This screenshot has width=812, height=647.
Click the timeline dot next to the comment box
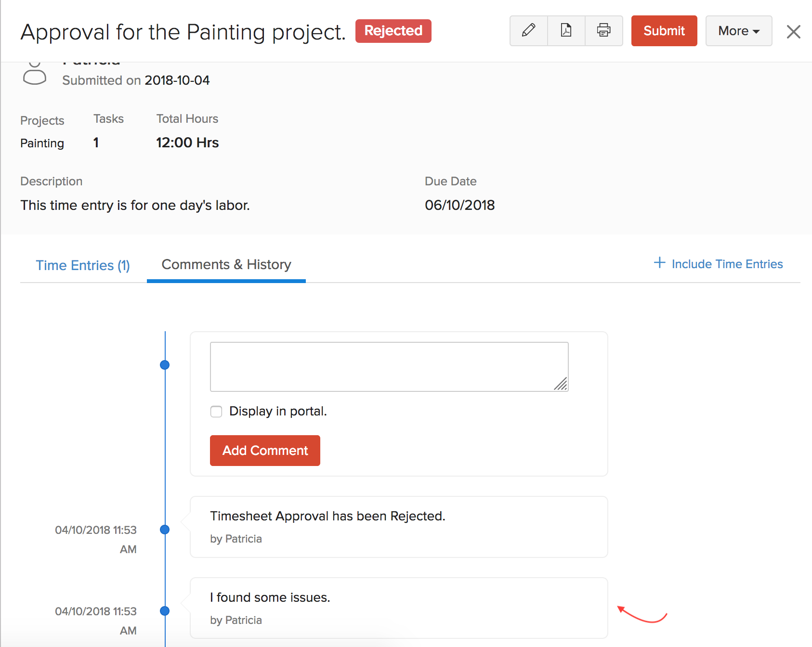click(165, 365)
